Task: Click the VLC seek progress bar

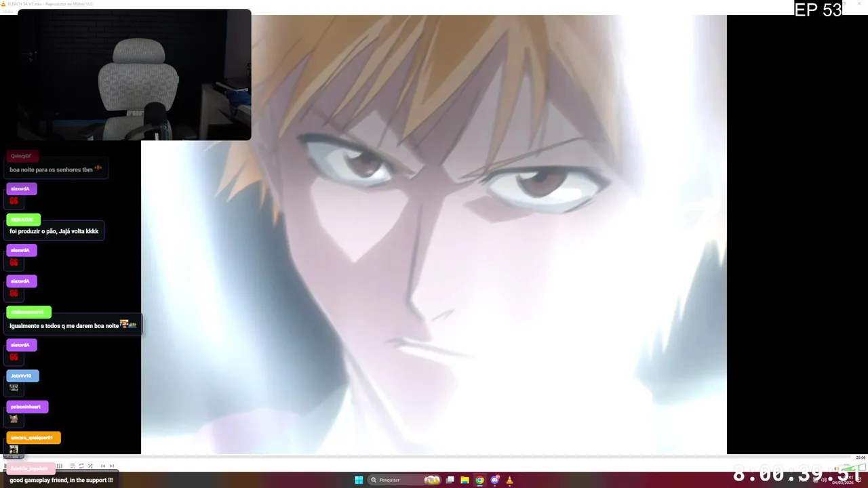Action: tap(434, 457)
